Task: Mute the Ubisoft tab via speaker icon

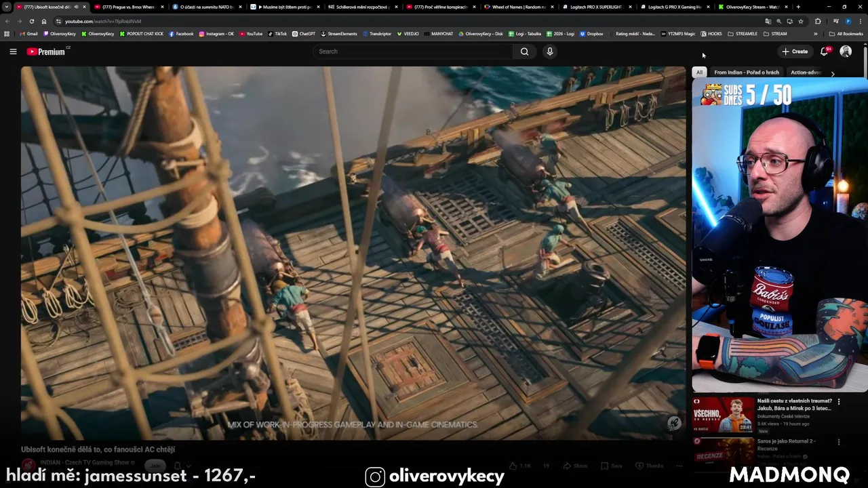Action: click(76, 7)
